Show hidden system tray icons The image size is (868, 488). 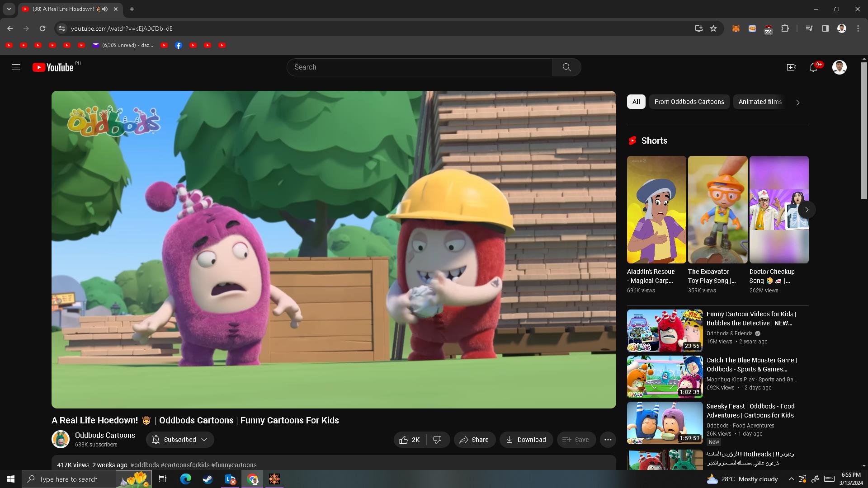pyautogui.click(x=791, y=479)
